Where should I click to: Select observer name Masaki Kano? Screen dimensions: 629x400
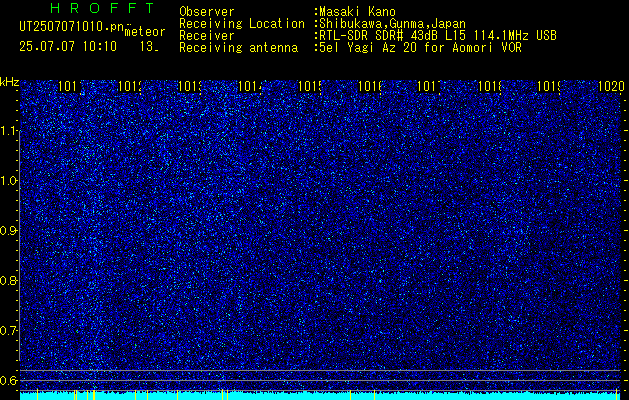point(357,12)
